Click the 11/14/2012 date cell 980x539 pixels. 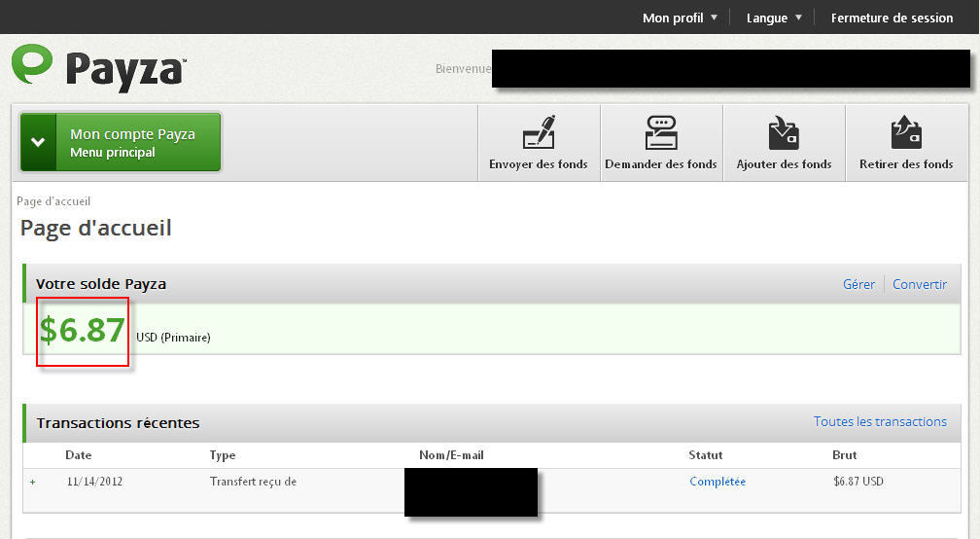pyautogui.click(x=94, y=482)
